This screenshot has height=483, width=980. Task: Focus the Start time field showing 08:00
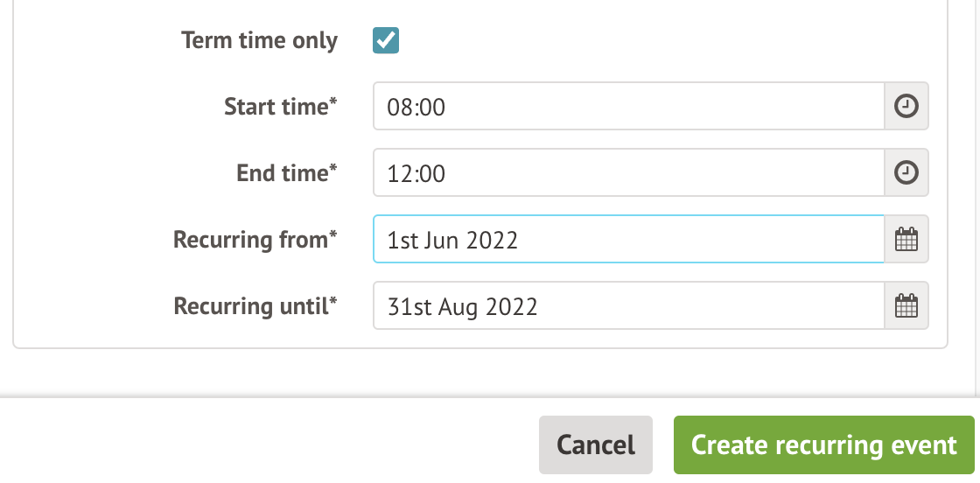pyautogui.click(x=628, y=107)
